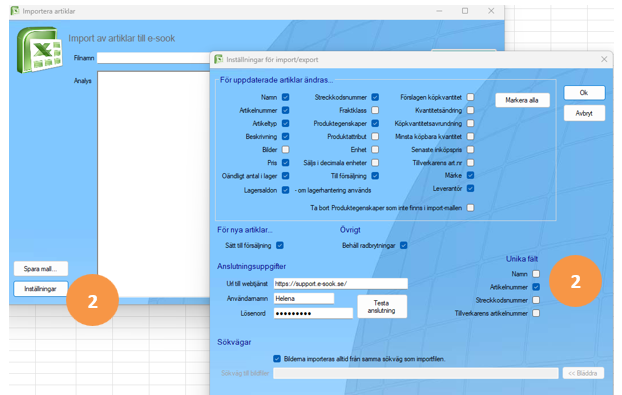Toggle the Artikeltyp checkbox
This screenshot has height=395, width=622.
(x=285, y=123)
